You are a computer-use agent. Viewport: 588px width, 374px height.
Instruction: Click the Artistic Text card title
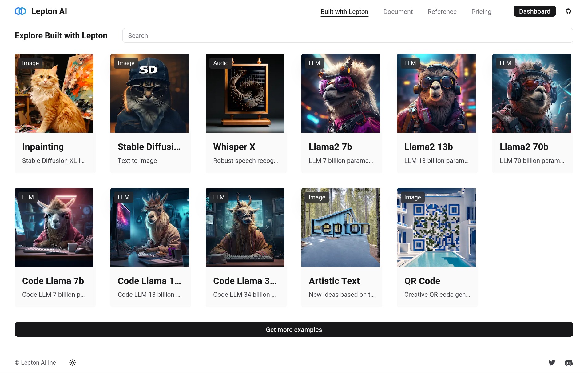click(334, 281)
